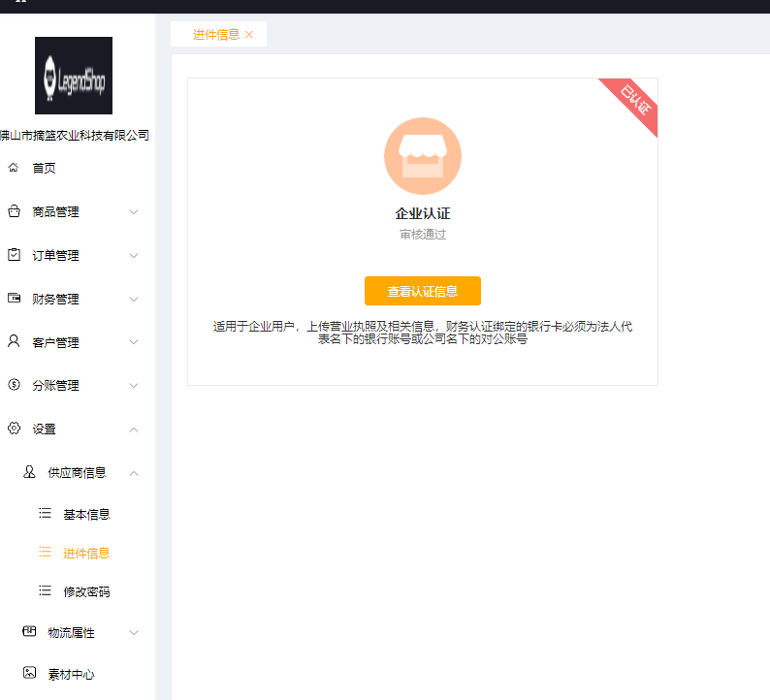Viewport: 770px width, 700px height.
Task: Click the home icon beside 首页
Action: 14,168
